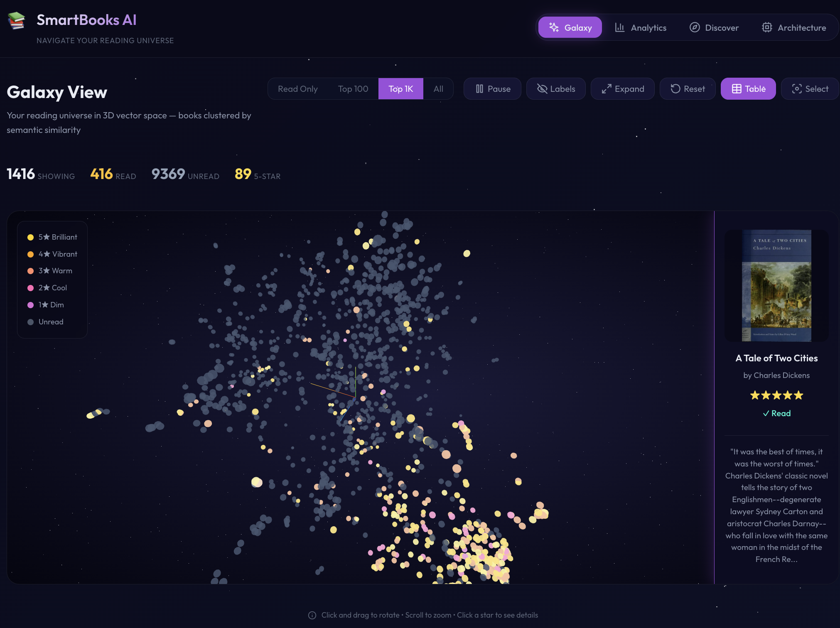Select the Read Only filter
This screenshot has height=628, width=840.
(x=297, y=89)
